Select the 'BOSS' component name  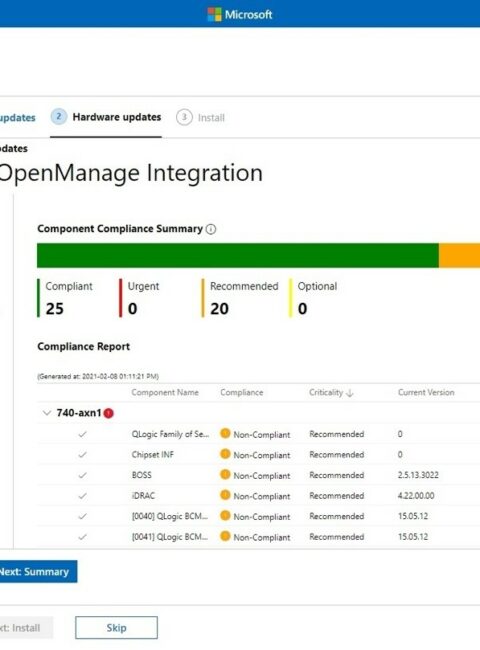[141, 475]
